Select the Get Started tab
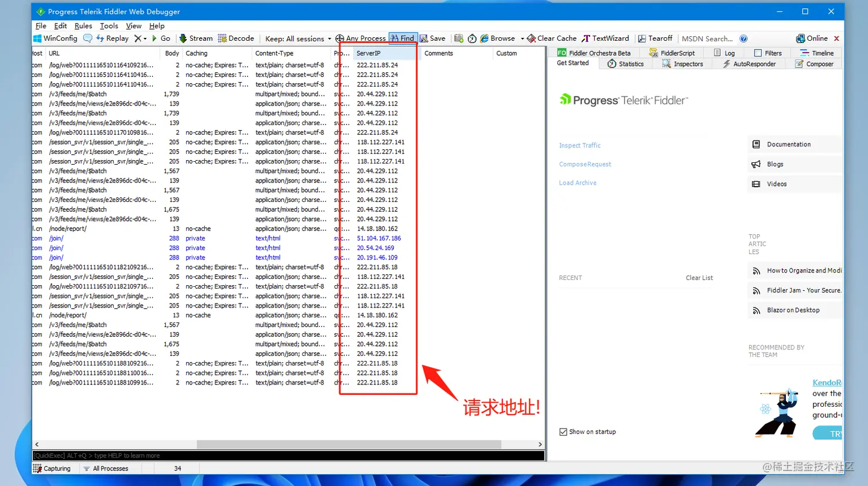The image size is (868, 486). pos(572,63)
